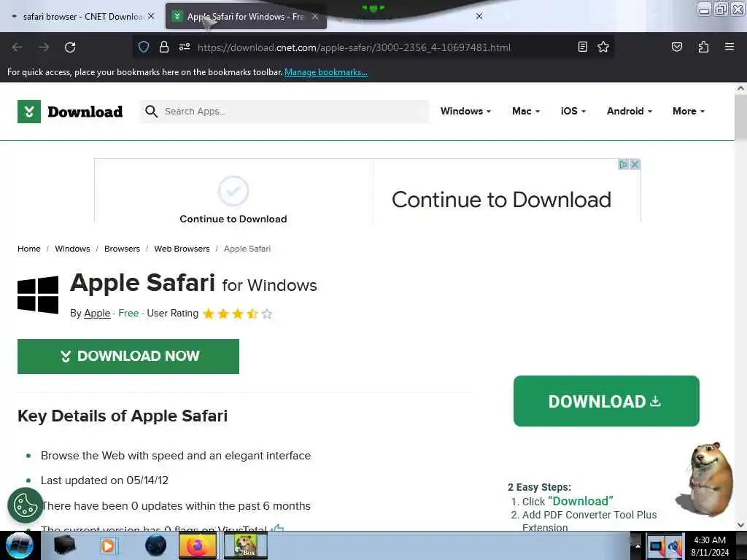The image size is (747, 560).
Task: Switch to the safari browser CNET tab
Action: (79, 16)
